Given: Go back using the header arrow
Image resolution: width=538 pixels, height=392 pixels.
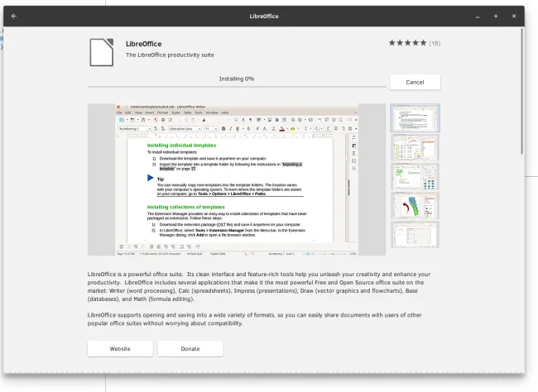Looking at the screenshot, I should (14, 16).
